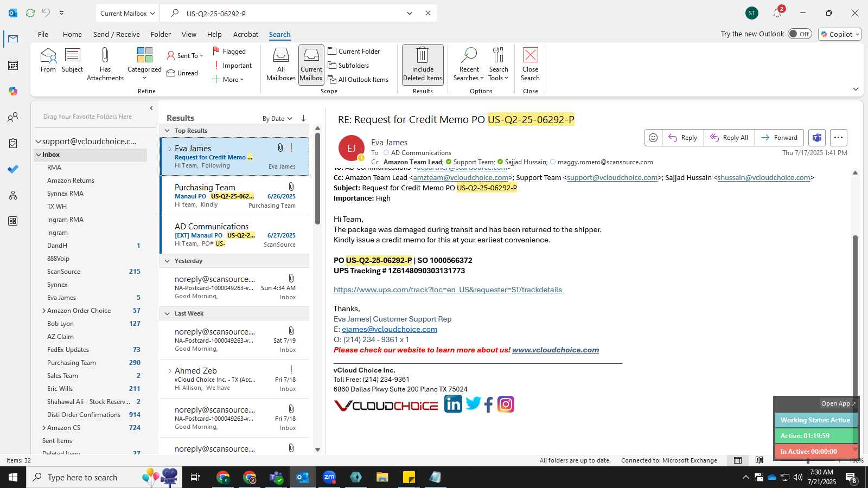Image resolution: width=868 pixels, height=488 pixels.
Task: Select Subfolders scope
Action: (x=348, y=65)
